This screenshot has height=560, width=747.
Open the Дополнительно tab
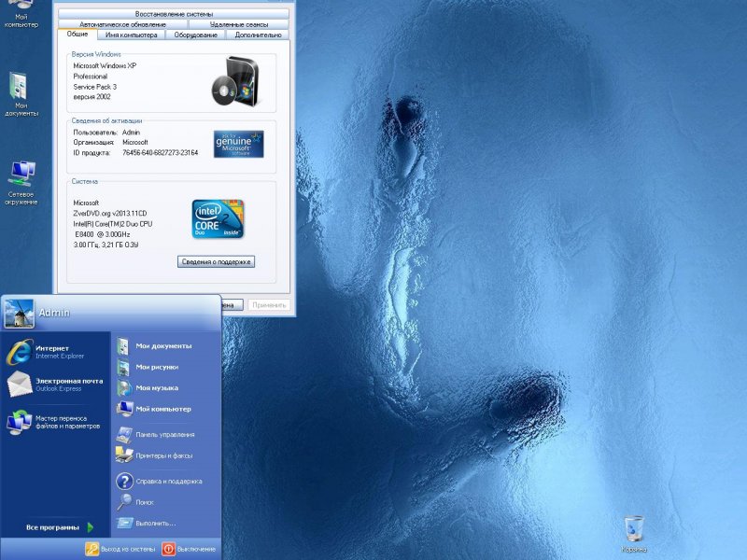coord(258,35)
